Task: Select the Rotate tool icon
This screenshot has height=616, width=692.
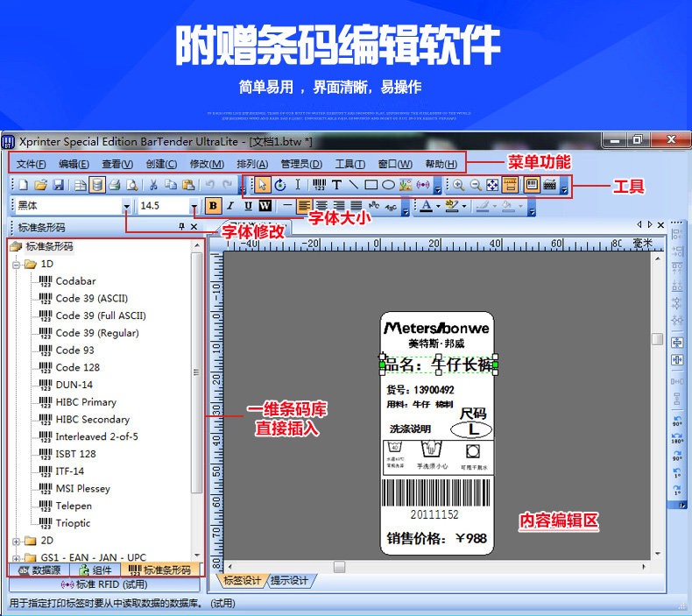Action: coord(280,185)
